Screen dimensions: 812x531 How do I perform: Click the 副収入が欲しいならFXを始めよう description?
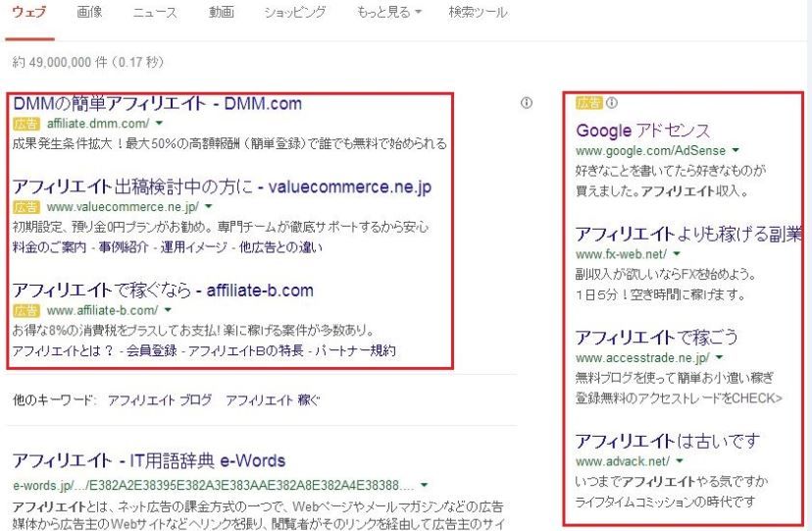(x=666, y=274)
